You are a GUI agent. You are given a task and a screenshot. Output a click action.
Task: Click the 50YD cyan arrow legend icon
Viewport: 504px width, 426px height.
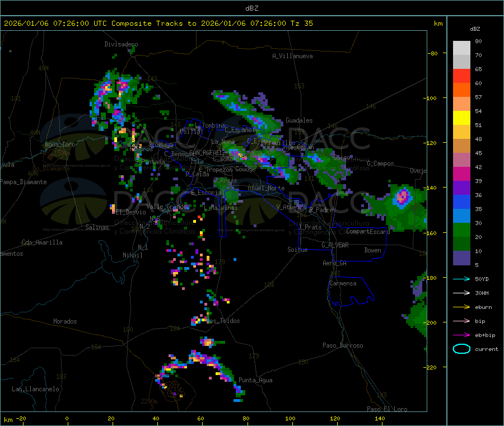click(461, 279)
